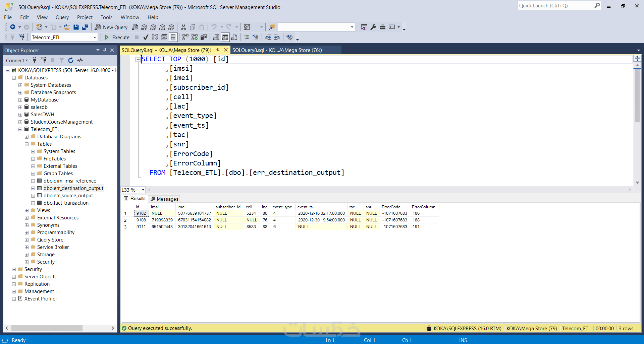This screenshot has width=644, height=344.
Task: Disconnect the server in Object Explorer
Action: coord(44,60)
